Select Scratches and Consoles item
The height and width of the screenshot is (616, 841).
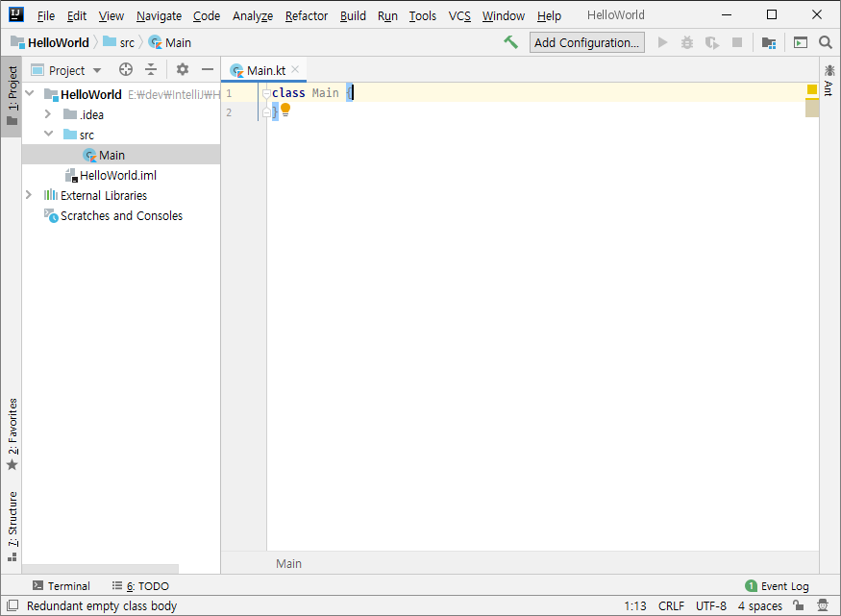pyautogui.click(x=121, y=215)
